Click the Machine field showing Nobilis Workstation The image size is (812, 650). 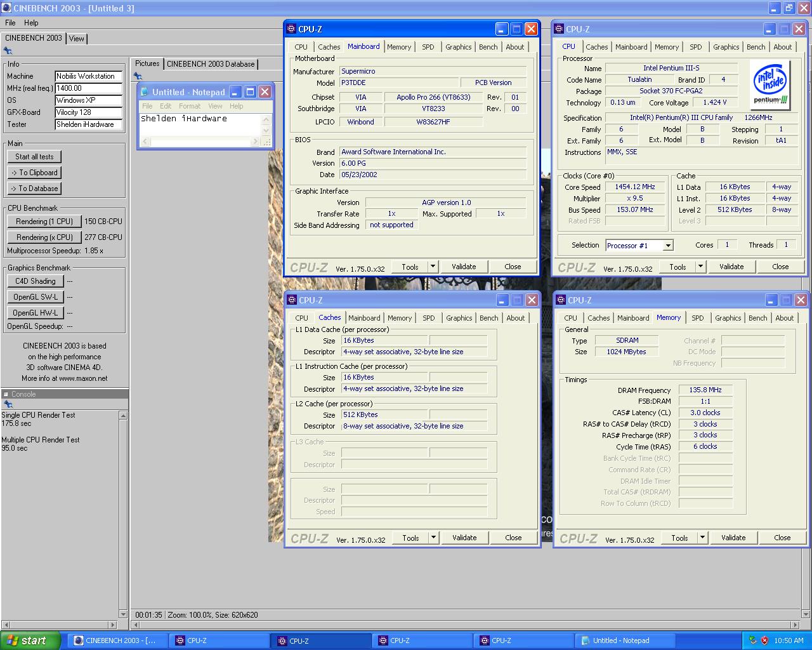tap(88, 76)
